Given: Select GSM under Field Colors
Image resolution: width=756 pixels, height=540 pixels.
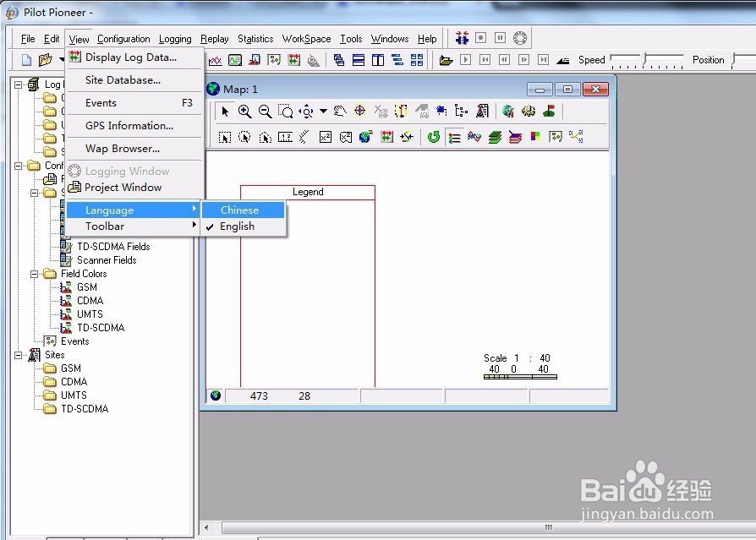Looking at the screenshot, I should [x=87, y=287].
